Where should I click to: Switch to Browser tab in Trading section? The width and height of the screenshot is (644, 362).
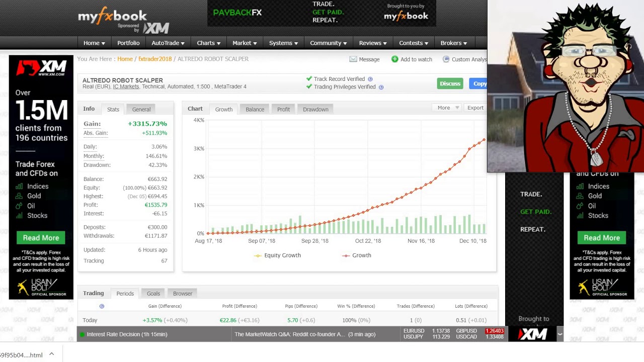click(x=183, y=294)
